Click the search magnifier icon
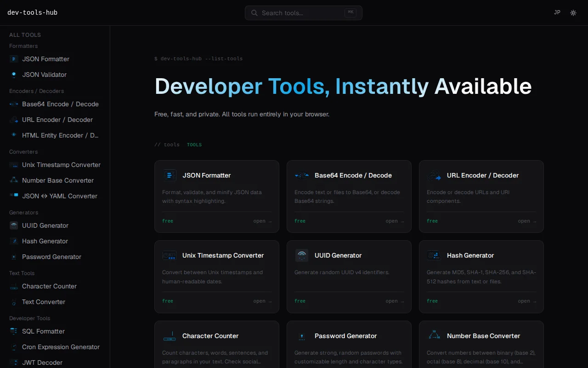Viewport: 588px width, 368px height. click(254, 13)
